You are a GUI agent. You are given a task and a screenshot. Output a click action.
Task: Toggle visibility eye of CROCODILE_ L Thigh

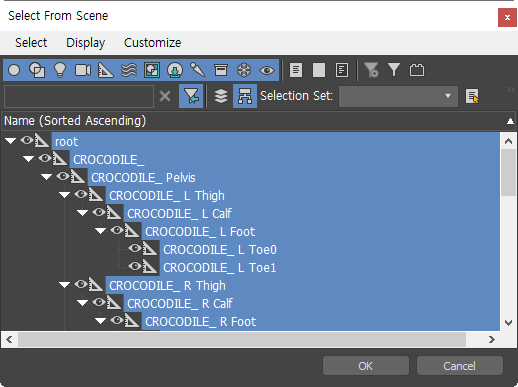point(81,194)
